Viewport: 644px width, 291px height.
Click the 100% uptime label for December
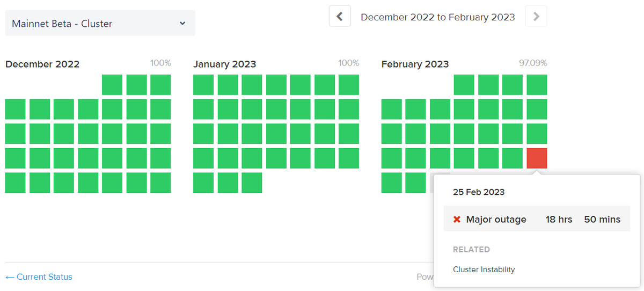point(160,63)
